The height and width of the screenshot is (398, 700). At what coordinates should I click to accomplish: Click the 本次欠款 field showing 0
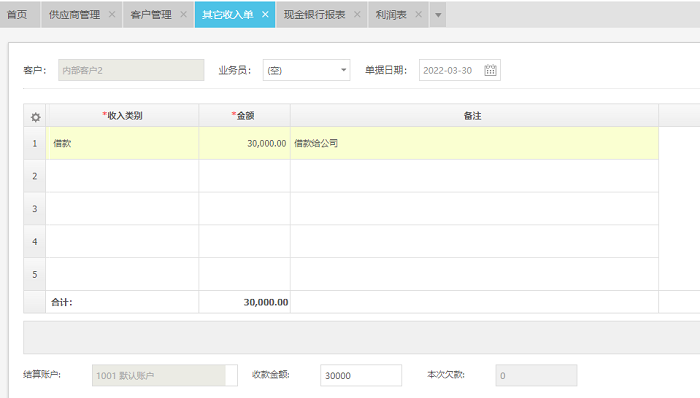coord(536,375)
